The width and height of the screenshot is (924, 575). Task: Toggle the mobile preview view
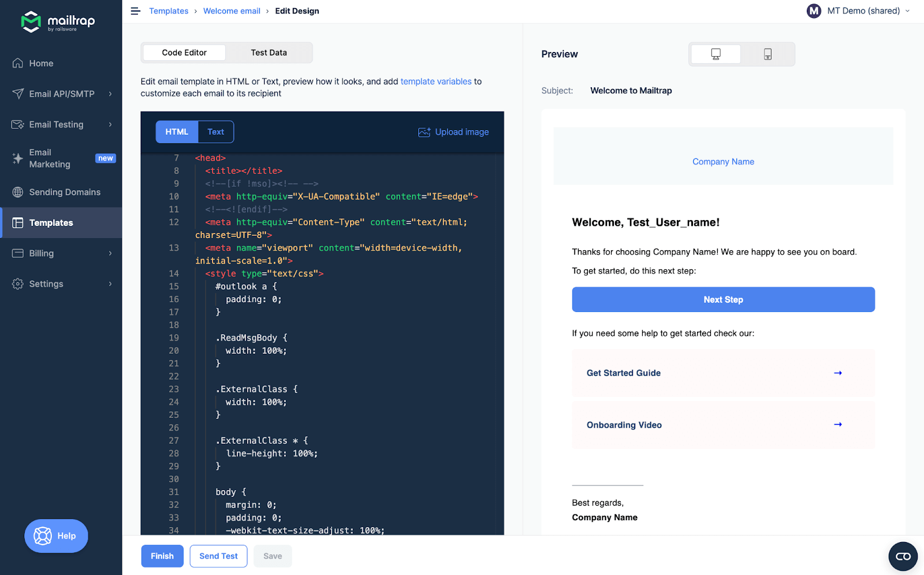[x=767, y=54]
